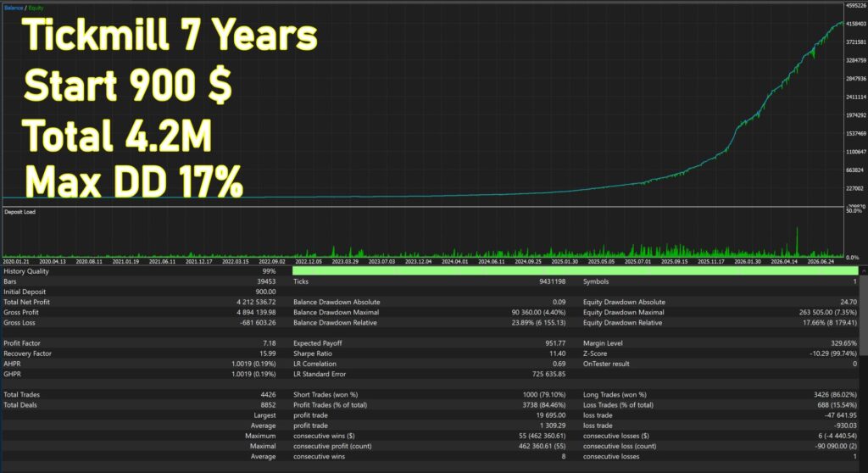Click the 'Equity' legend label on chart

click(36, 8)
